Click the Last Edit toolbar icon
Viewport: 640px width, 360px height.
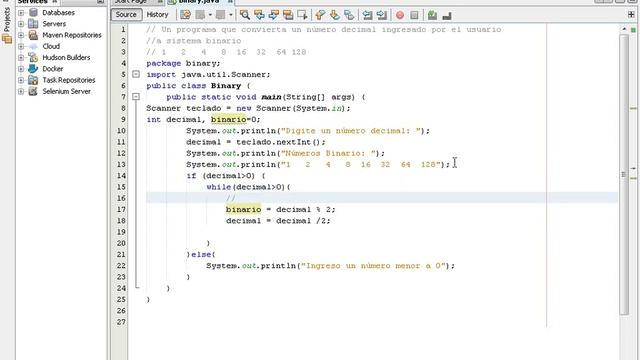[x=185, y=15]
